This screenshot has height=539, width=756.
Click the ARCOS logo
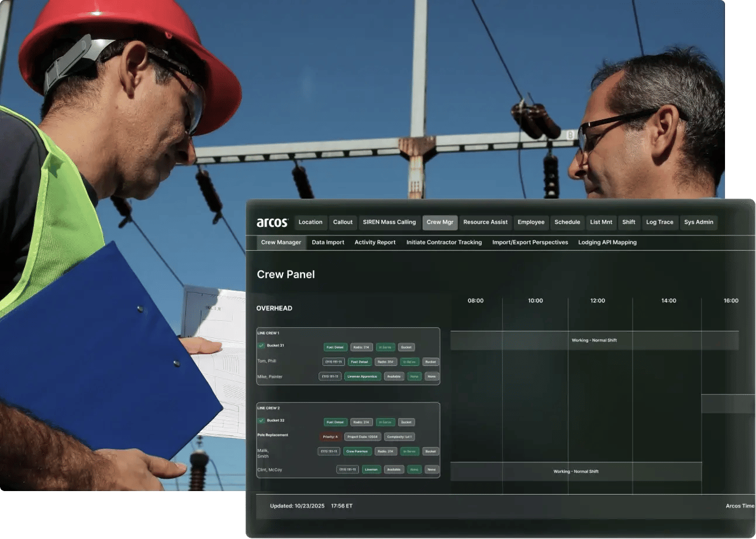coord(272,222)
